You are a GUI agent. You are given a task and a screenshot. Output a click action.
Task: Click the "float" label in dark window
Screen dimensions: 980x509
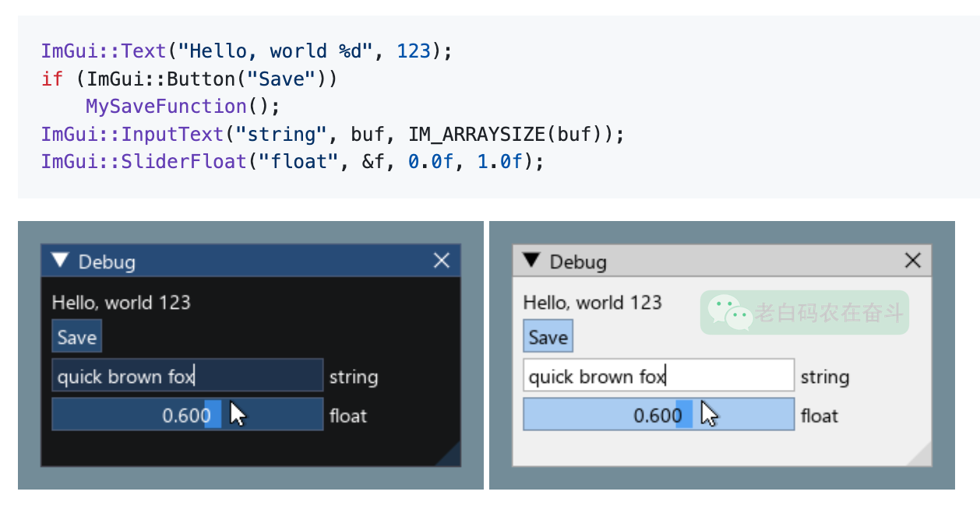pyautogui.click(x=348, y=416)
